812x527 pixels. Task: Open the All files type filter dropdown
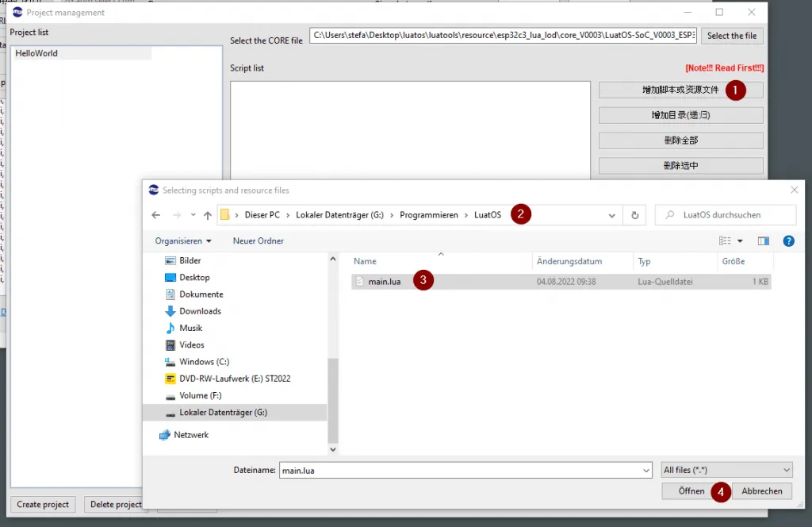tap(726, 470)
